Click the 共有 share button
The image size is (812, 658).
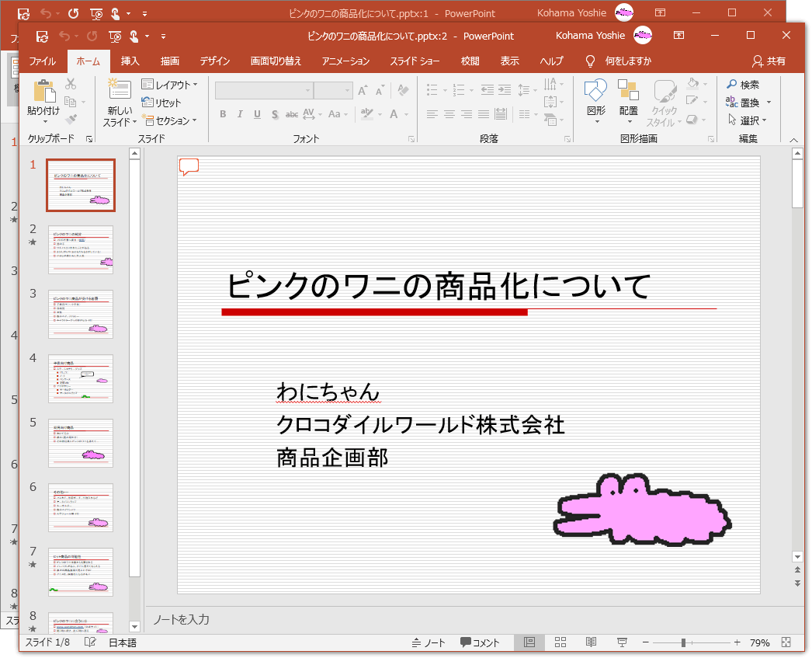(x=769, y=61)
